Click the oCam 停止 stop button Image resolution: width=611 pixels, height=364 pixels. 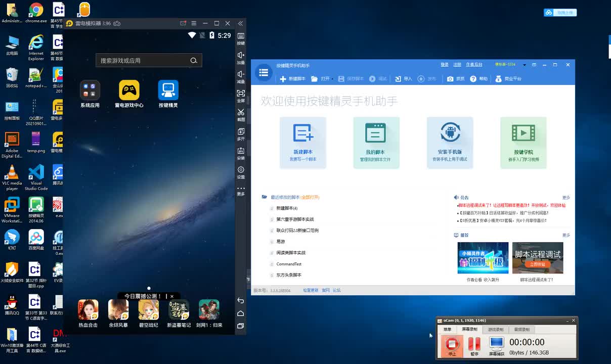[x=451, y=346]
